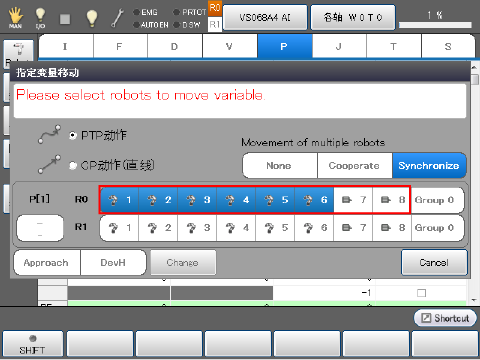Screen dimensions: 480x360
Task: Toggle R0 joint 3
Action: pyautogui.click(x=197, y=200)
